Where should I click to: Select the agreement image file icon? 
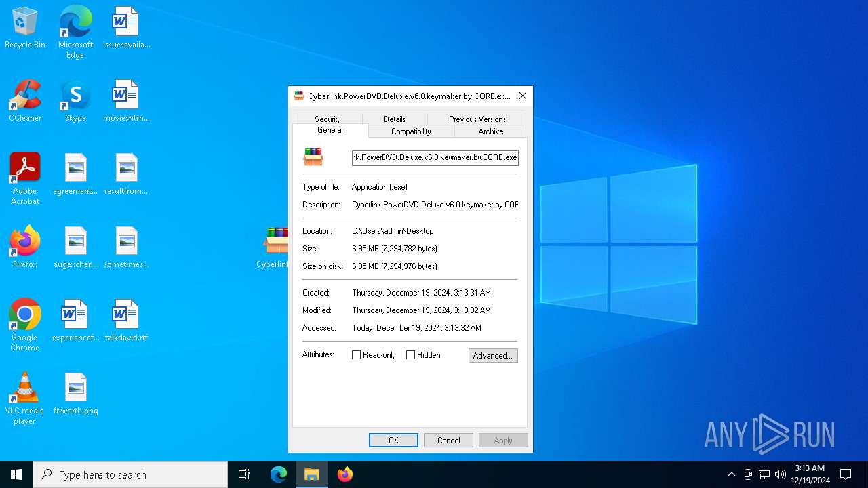coord(75,175)
